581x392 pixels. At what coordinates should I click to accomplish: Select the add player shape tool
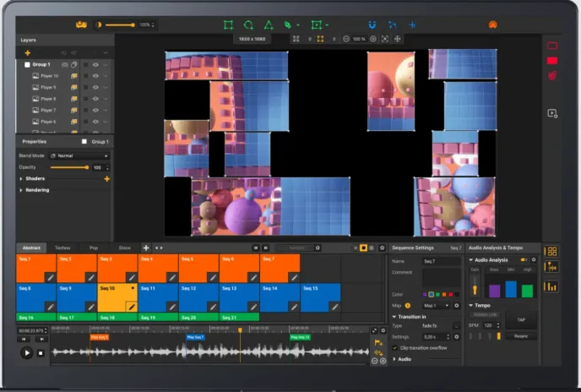point(317,24)
